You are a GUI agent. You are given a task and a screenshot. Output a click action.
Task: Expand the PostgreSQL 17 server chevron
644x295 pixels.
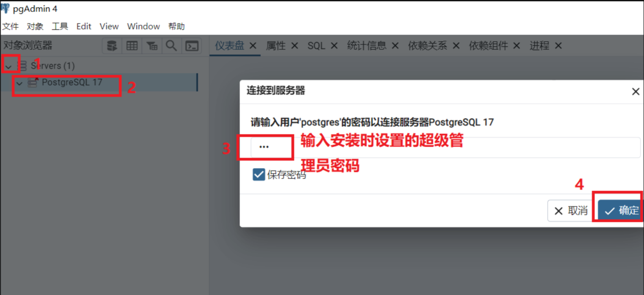pyautogui.click(x=20, y=83)
